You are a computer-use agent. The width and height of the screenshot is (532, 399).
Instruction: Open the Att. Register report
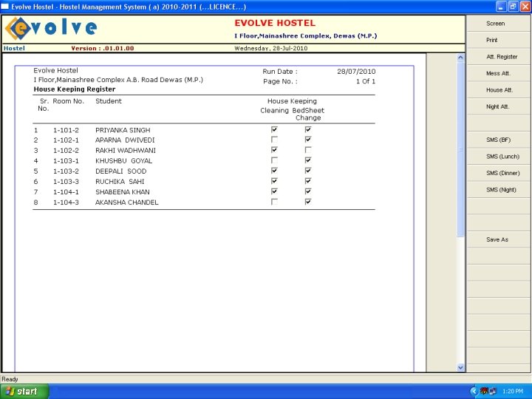click(499, 57)
